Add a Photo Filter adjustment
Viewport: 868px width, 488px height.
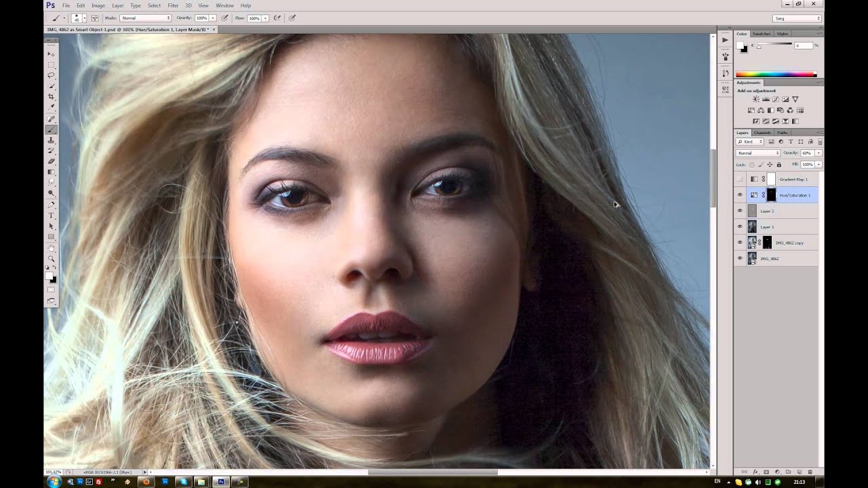(781, 110)
